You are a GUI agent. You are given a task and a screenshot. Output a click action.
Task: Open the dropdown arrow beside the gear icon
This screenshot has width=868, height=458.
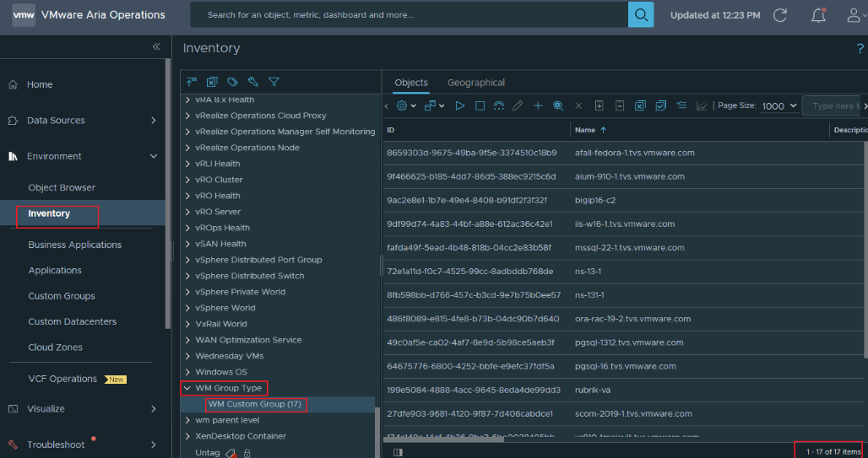tap(414, 106)
